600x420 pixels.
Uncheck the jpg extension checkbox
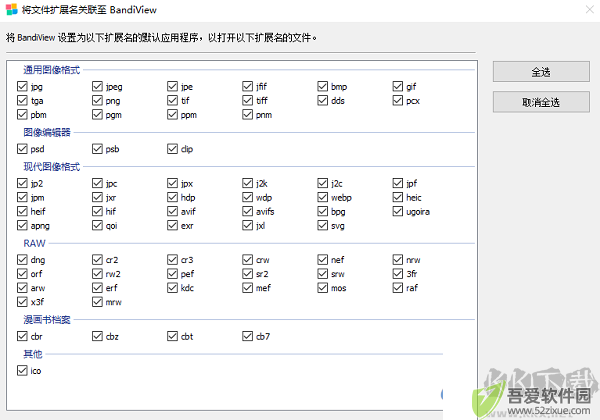(22, 86)
